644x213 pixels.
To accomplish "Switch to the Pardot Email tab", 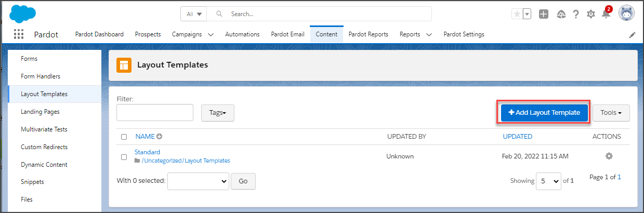I will [287, 34].
